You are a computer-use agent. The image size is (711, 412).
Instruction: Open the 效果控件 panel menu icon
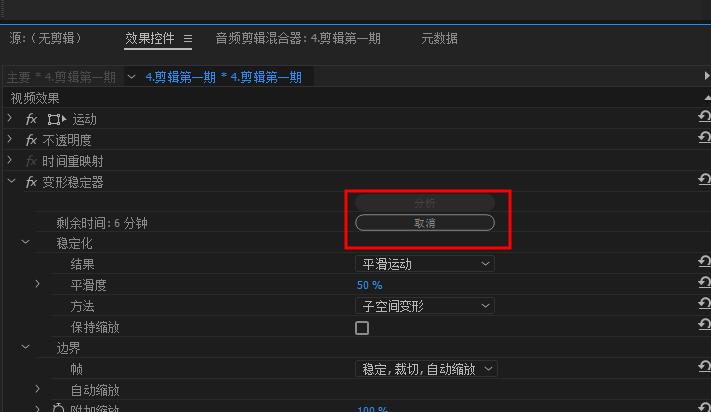[x=188, y=39]
